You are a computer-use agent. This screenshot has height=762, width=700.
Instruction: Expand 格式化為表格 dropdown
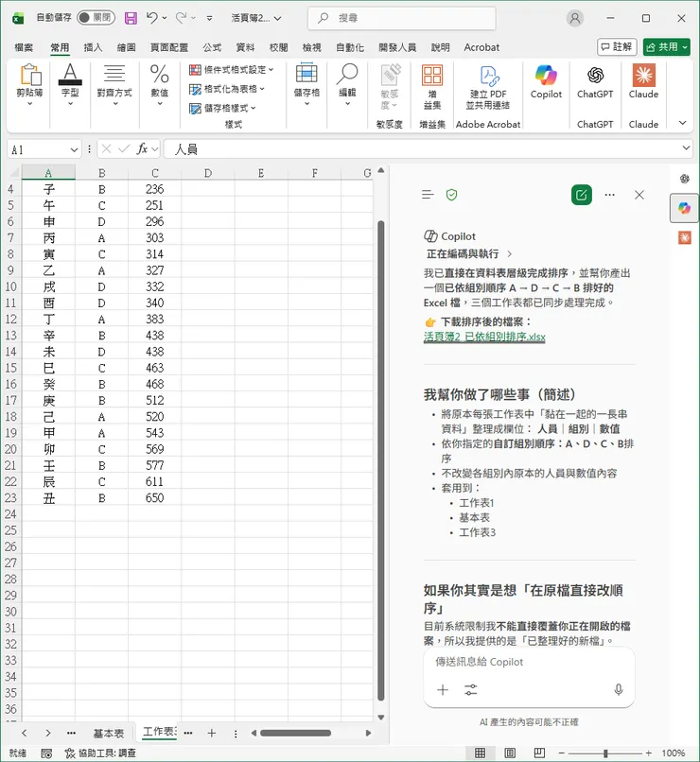coord(227,89)
